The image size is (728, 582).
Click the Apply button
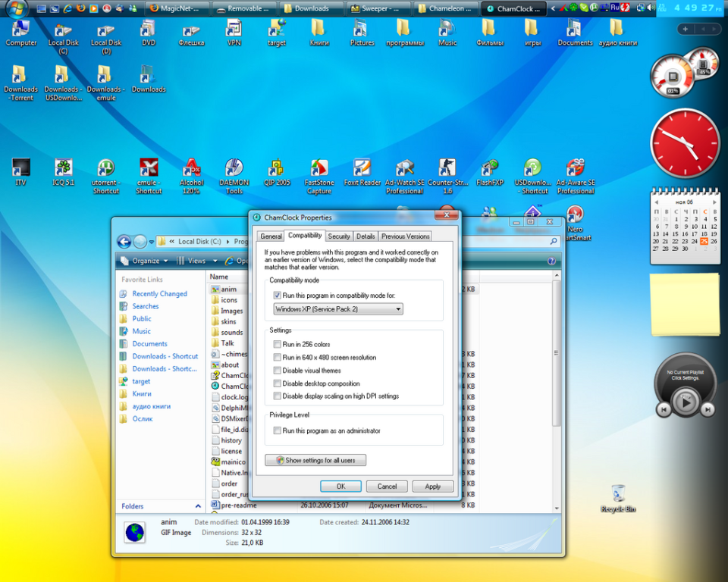433,487
